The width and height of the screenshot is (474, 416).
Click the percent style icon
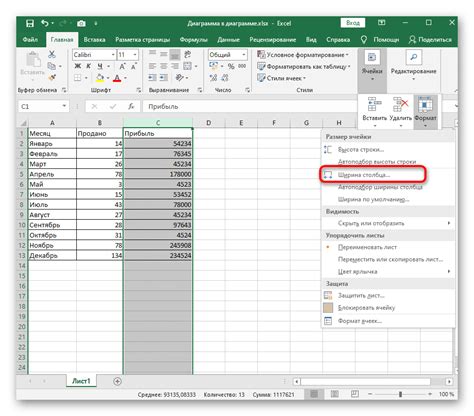[x=231, y=66]
